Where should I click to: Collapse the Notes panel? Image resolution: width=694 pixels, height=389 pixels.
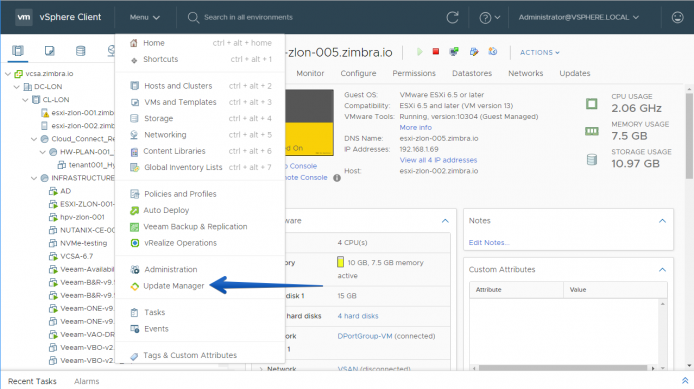662,221
